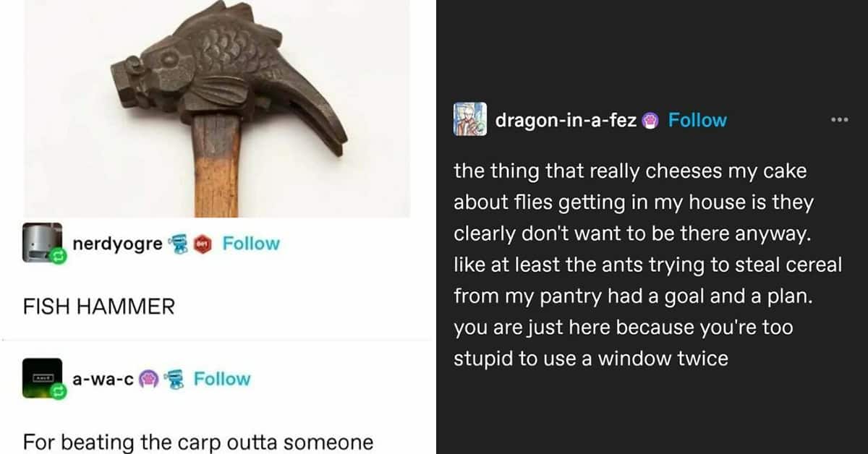Image resolution: width=868 pixels, height=454 pixels.
Task: Click the purple badge beside dragon-in-a-fez
Action: pos(650,121)
